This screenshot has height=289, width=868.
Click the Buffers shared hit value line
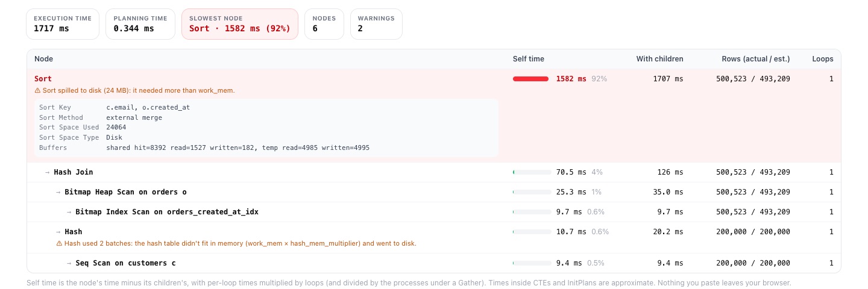(238, 148)
